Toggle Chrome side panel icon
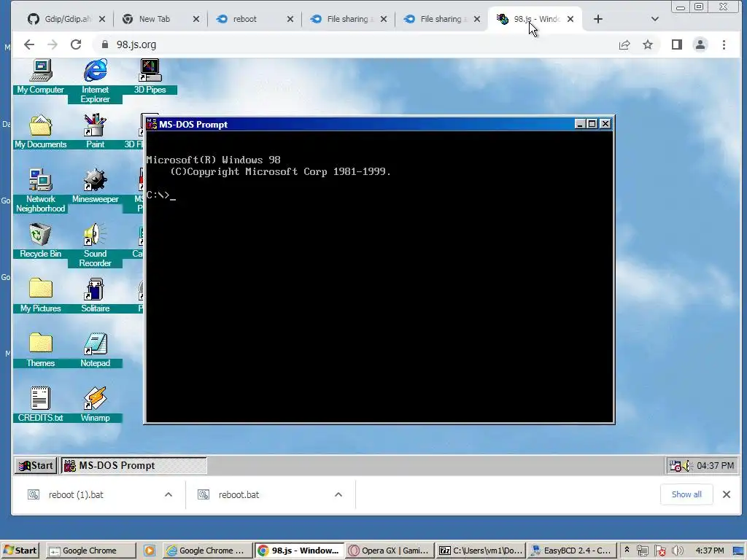Screen dimensions: 747x560 (x=676, y=44)
